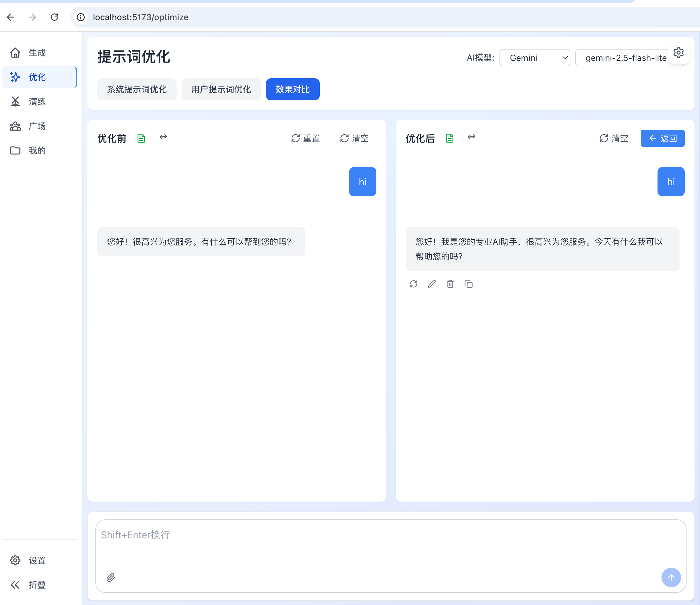Viewport: 700px width, 605px height.
Task: View the 优化前 prompt document icon
Action: 141,138
